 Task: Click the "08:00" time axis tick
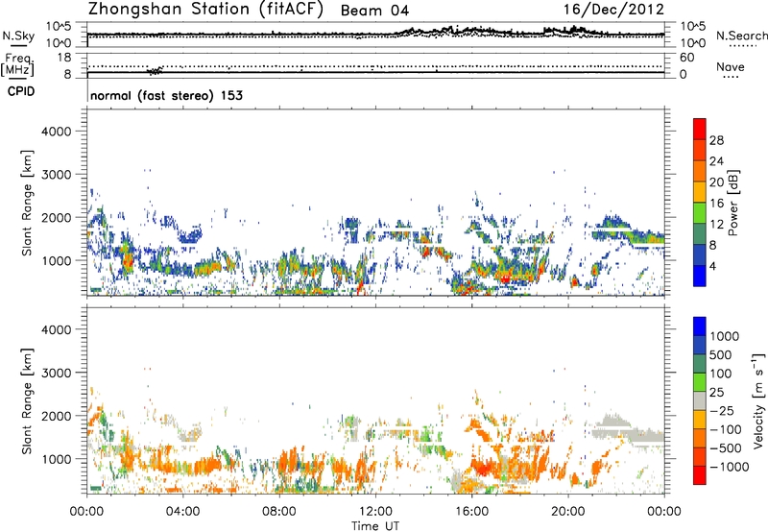click(x=279, y=512)
